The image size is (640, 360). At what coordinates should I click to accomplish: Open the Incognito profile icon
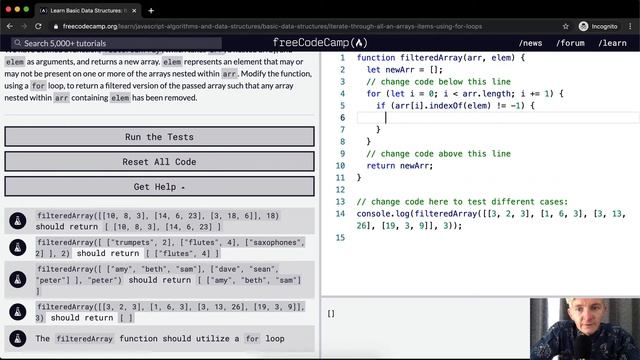tap(583, 26)
